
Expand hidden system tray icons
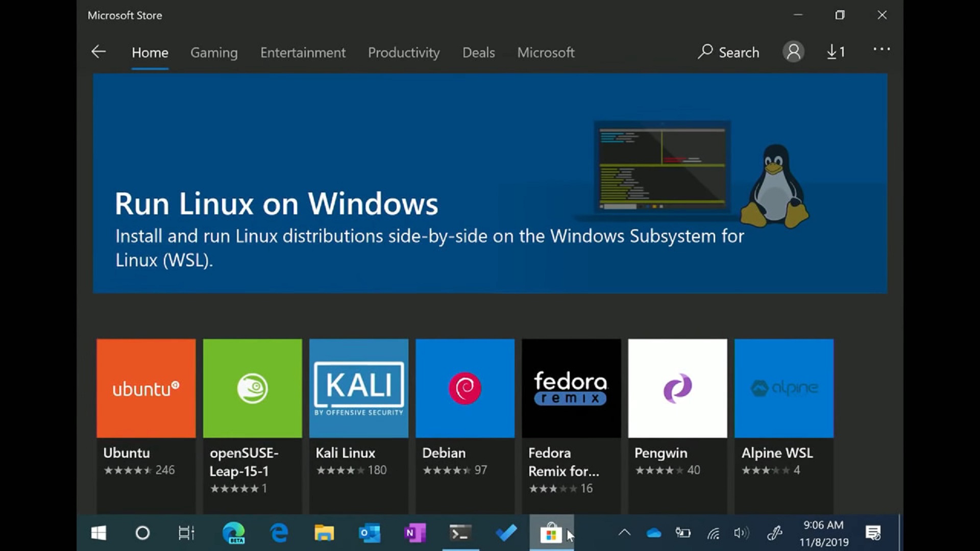tap(624, 533)
